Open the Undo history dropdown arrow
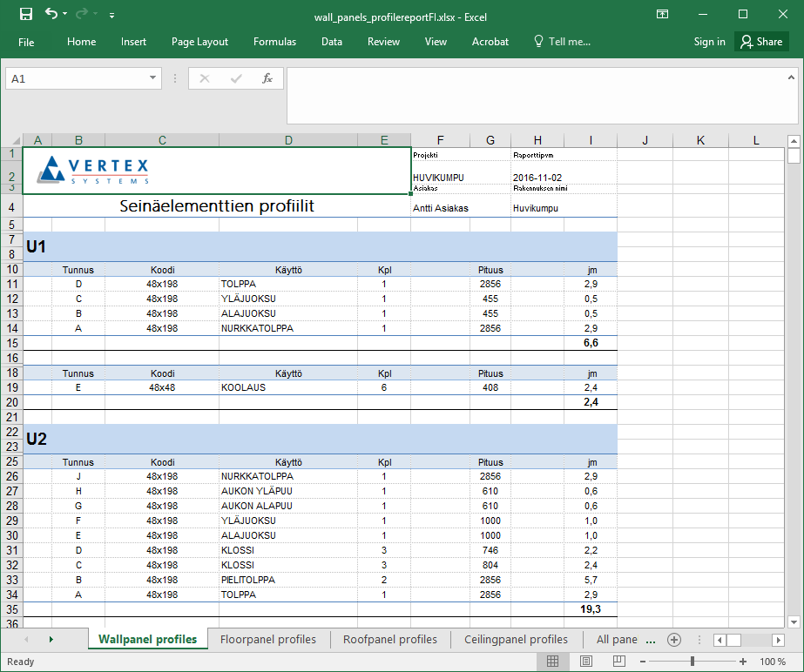This screenshot has width=804, height=672. [66, 16]
